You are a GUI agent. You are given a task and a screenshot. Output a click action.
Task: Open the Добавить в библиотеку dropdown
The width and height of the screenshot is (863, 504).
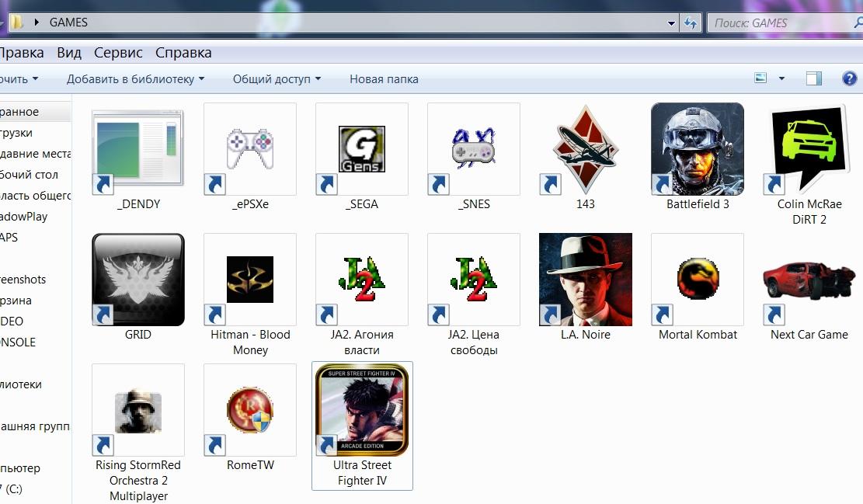135,79
